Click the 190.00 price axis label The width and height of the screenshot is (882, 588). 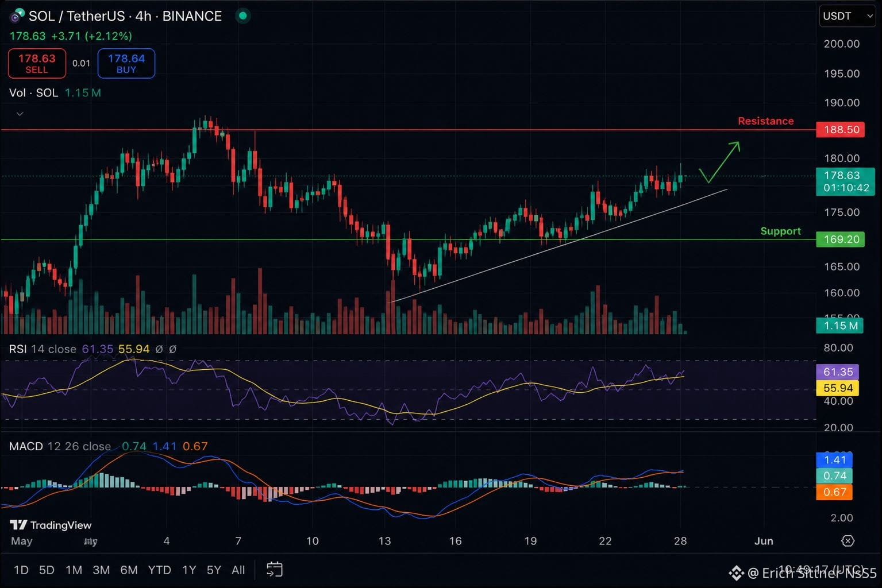coord(842,103)
